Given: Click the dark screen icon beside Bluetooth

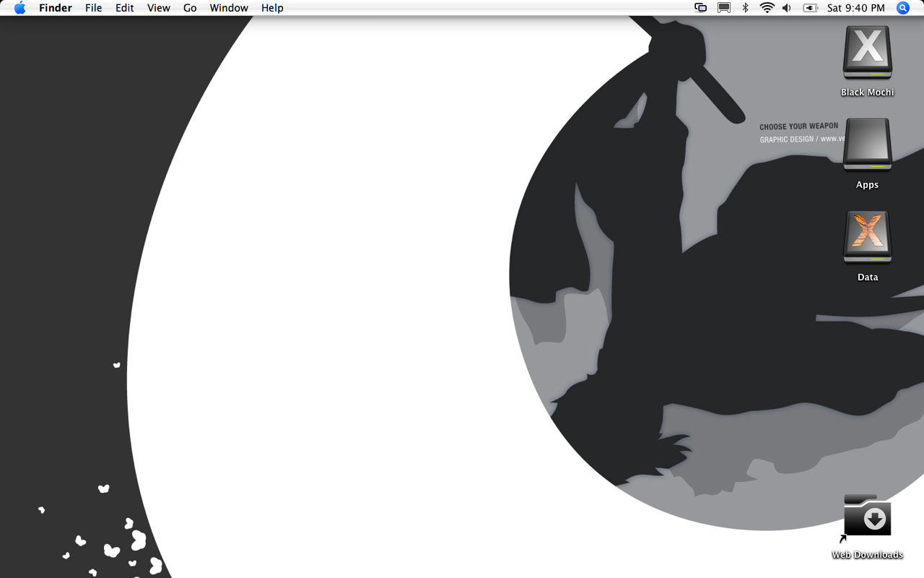Looking at the screenshot, I should click(723, 8).
